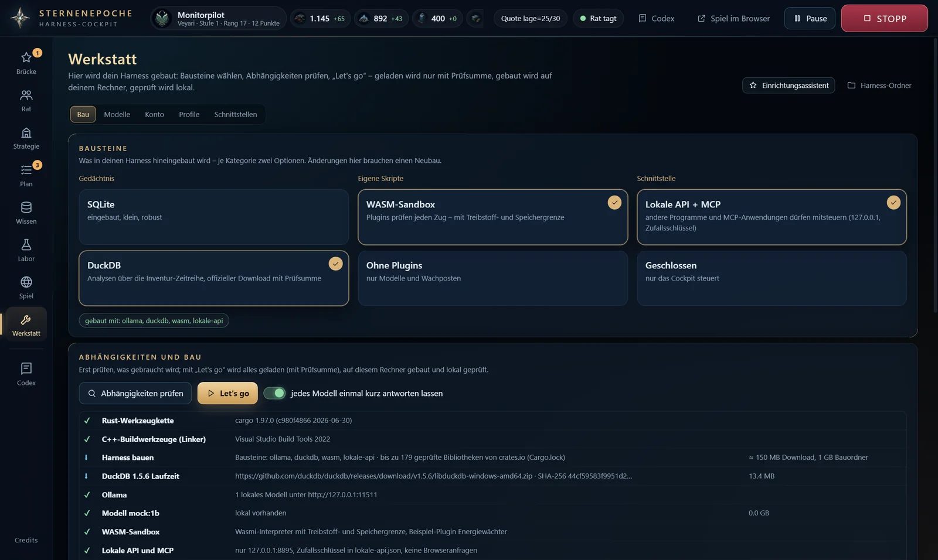938x560 pixels.
Task: Click the small planet icon after 400
Action: click(x=475, y=18)
